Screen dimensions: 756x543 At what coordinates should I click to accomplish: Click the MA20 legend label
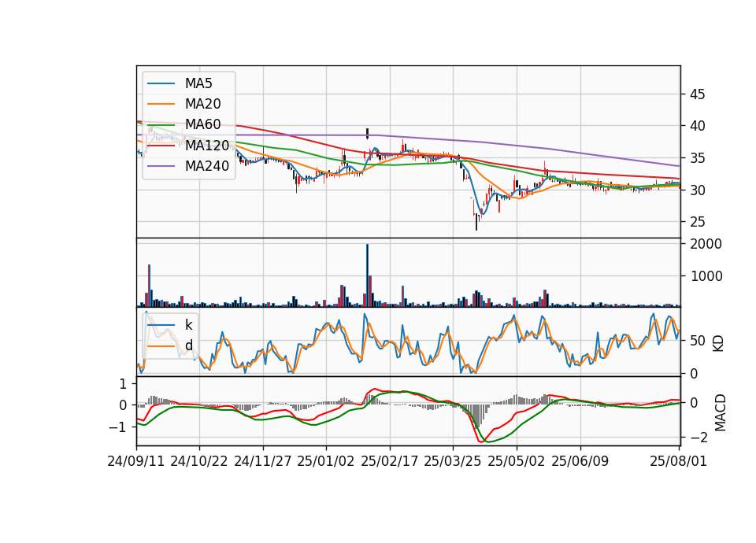[x=202, y=104]
